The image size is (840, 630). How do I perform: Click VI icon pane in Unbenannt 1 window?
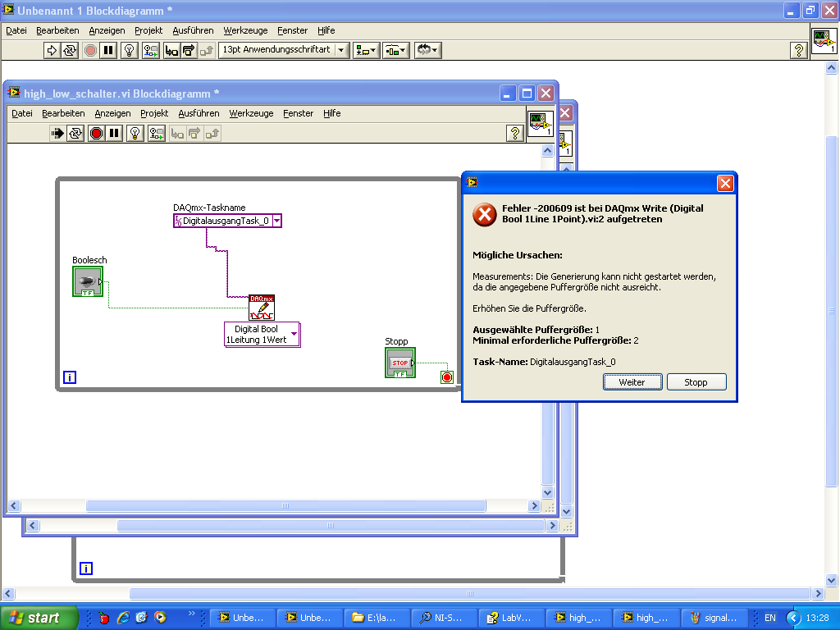[824, 41]
